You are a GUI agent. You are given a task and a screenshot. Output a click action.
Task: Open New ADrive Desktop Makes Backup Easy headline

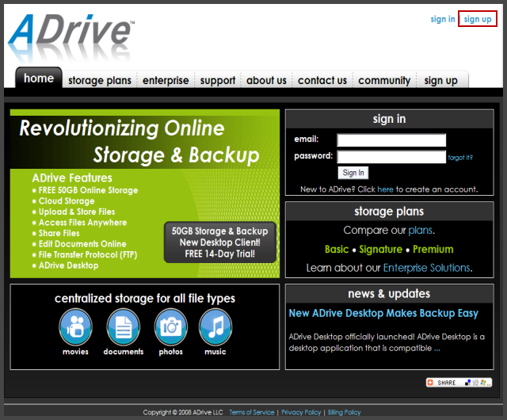(x=383, y=313)
